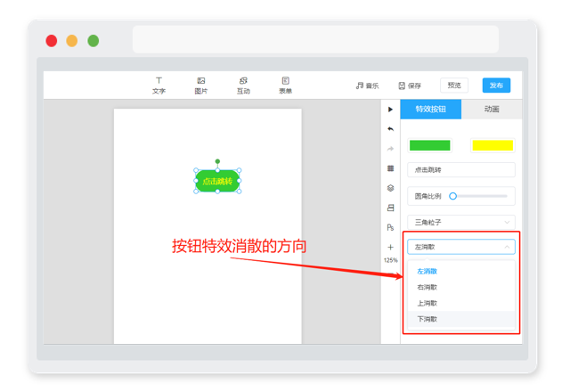Viewport: 570px width, 392px height.
Task: Undo the last action
Action: click(x=390, y=128)
